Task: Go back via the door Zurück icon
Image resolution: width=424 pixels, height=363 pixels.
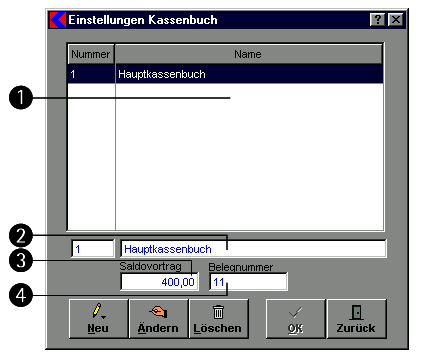Action: (356, 312)
